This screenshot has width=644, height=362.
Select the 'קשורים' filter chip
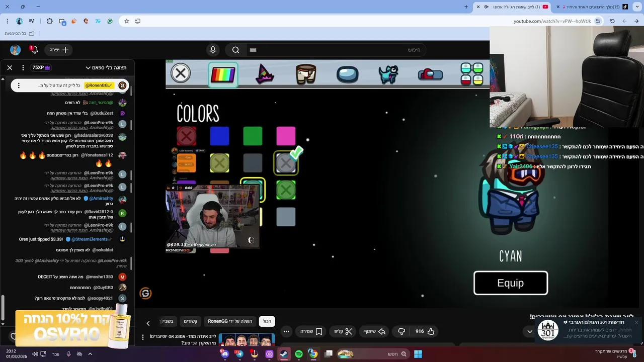(190, 321)
